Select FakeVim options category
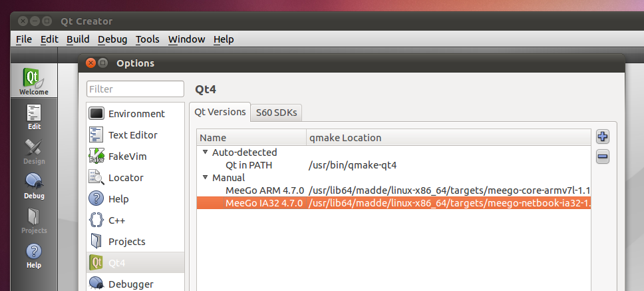The image size is (644, 291). (127, 156)
